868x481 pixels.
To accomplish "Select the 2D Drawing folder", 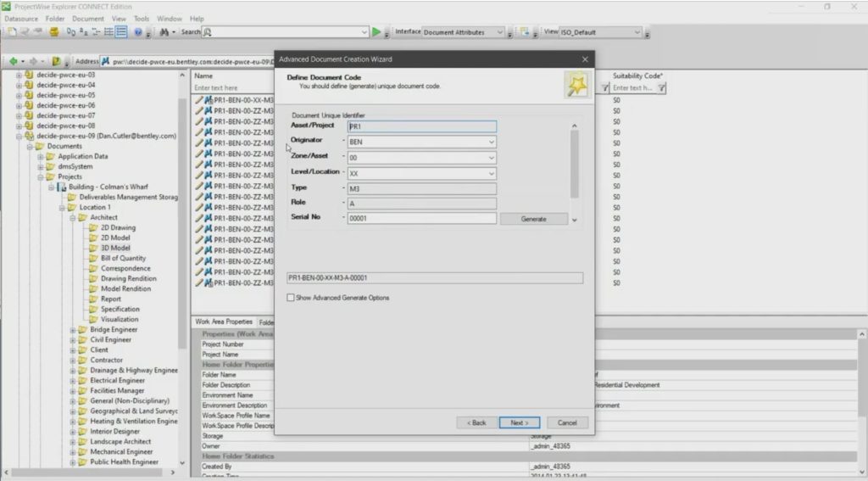I will tap(118, 227).
